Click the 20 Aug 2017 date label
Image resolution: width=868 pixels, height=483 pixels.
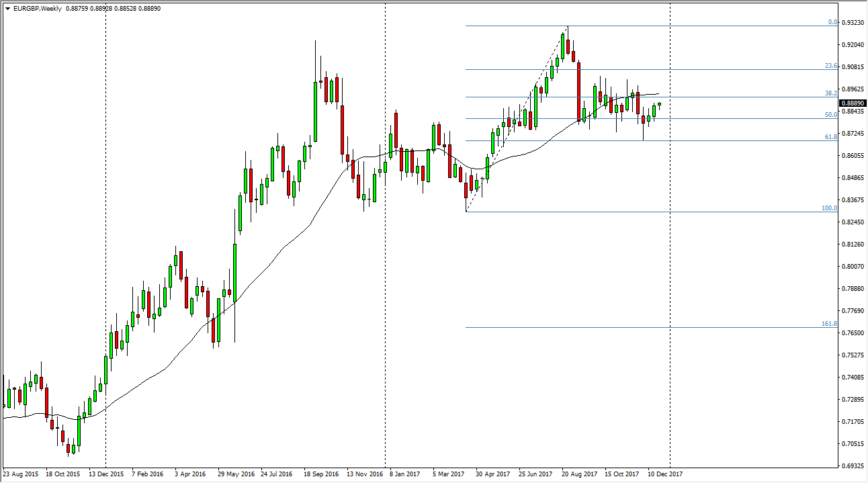tap(579, 474)
